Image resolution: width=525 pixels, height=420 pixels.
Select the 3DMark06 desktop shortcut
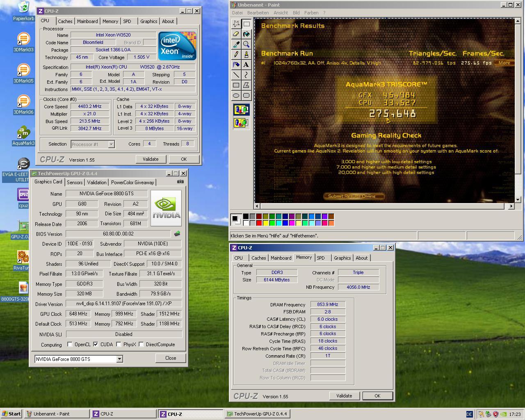click(x=23, y=105)
